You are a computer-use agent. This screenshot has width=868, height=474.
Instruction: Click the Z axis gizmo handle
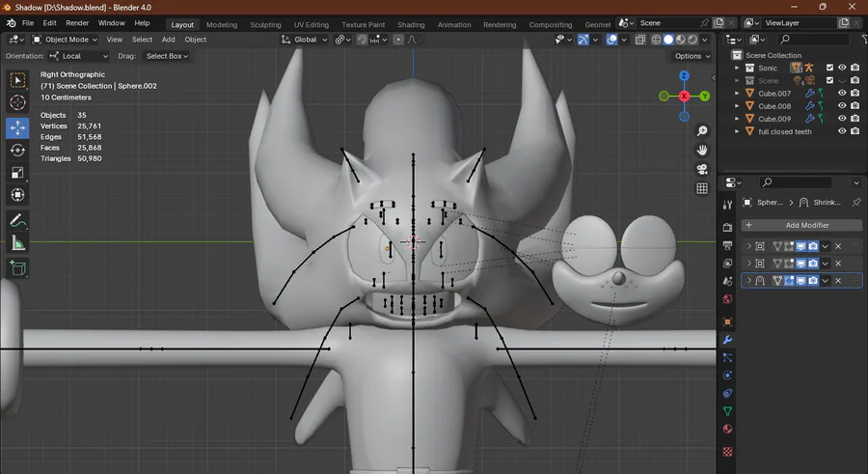click(x=684, y=76)
